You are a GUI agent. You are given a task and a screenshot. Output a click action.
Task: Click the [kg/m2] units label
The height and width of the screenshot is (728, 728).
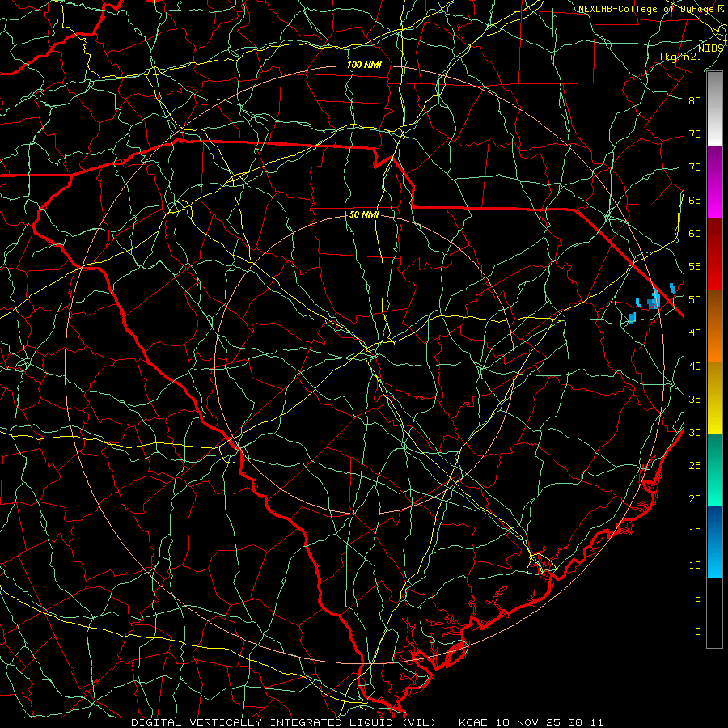pos(680,57)
